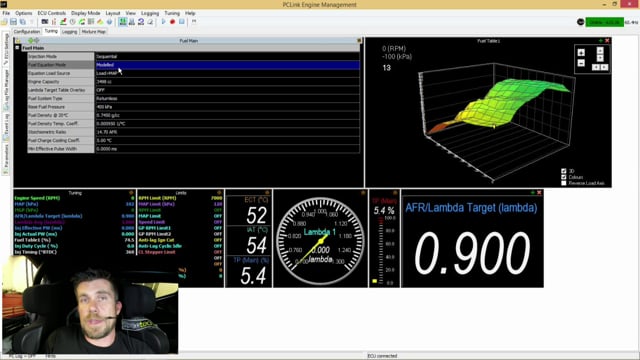
Task: Click the large 0.900 lambda target value
Action: (x=472, y=253)
